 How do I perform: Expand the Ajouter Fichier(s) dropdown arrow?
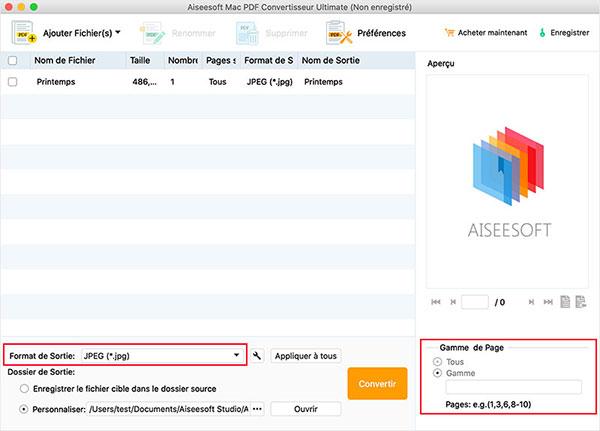tap(119, 33)
